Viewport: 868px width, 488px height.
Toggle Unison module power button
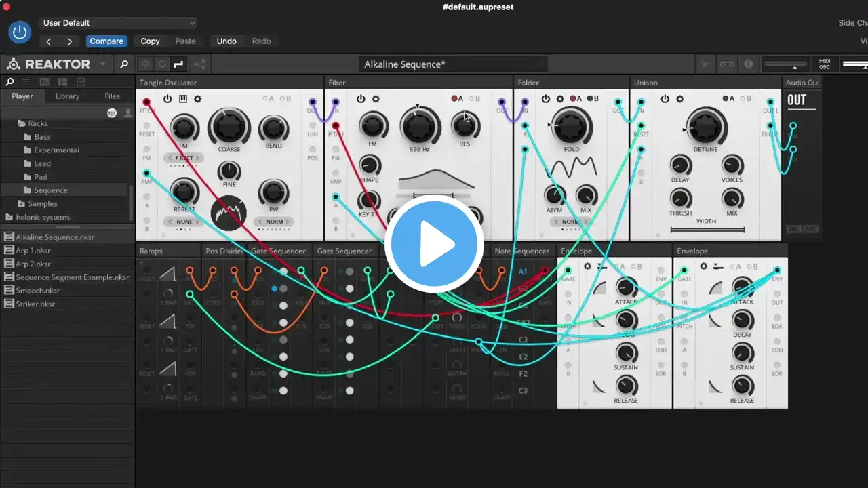(665, 99)
